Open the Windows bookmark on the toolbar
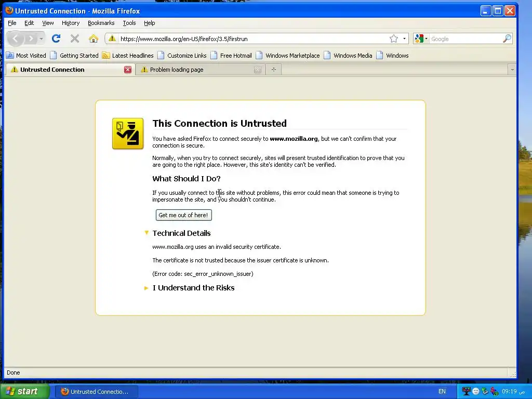The image size is (532, 399). point(393,55)
